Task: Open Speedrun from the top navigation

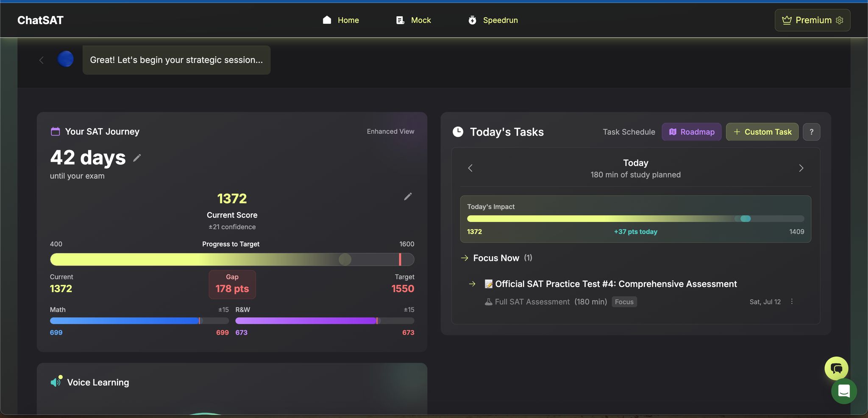Action: (493, 20)
